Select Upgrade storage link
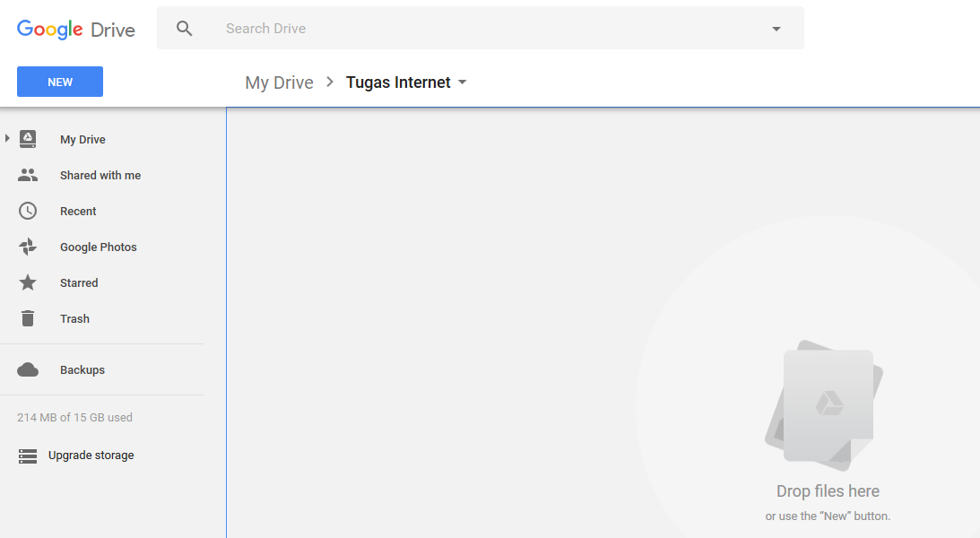 91,456
